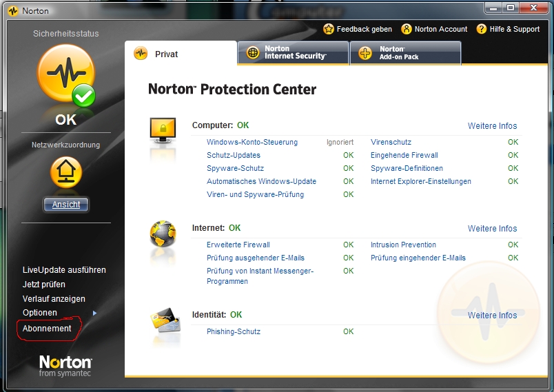
Task: Click the OK status next to Virenschutz
Action: tap(513, 142)
